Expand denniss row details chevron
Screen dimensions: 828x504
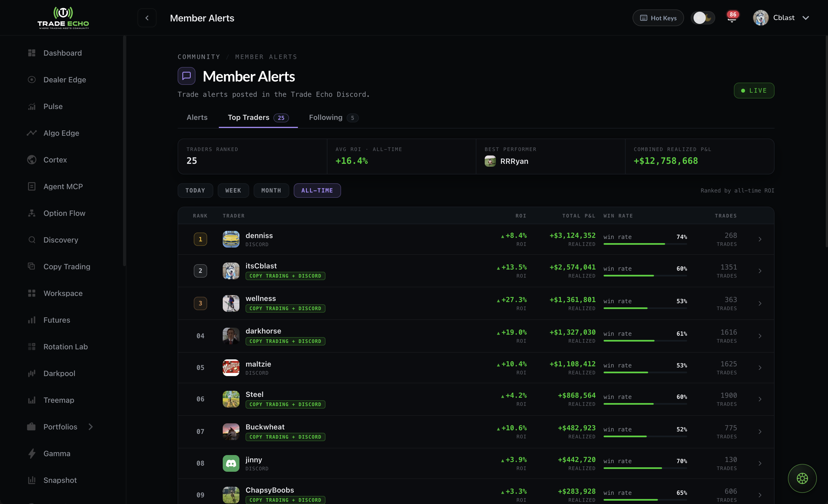coord(760,239)
